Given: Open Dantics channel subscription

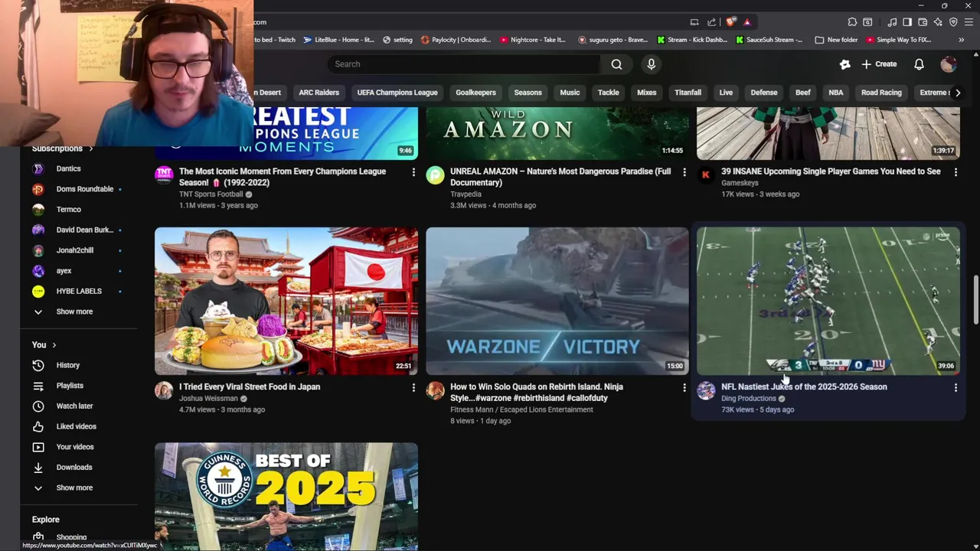Looking at the screenshot, I should coord(68,168).
